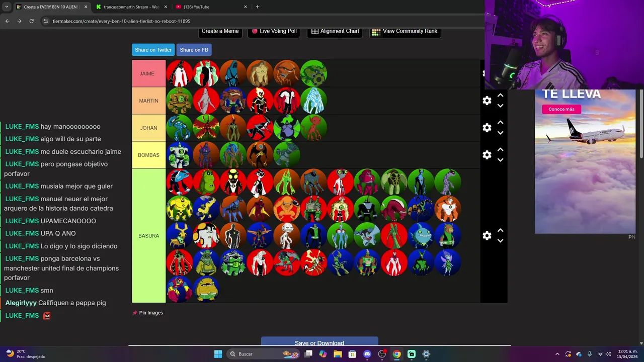Select first alien image in JAIME row

[x=179, y=73]
